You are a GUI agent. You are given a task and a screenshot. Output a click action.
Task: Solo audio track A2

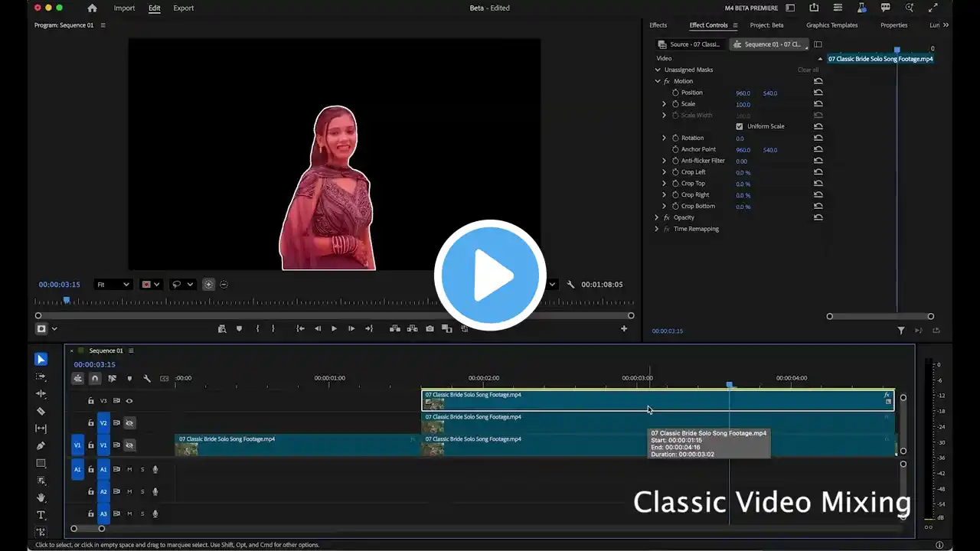[142, 491]
